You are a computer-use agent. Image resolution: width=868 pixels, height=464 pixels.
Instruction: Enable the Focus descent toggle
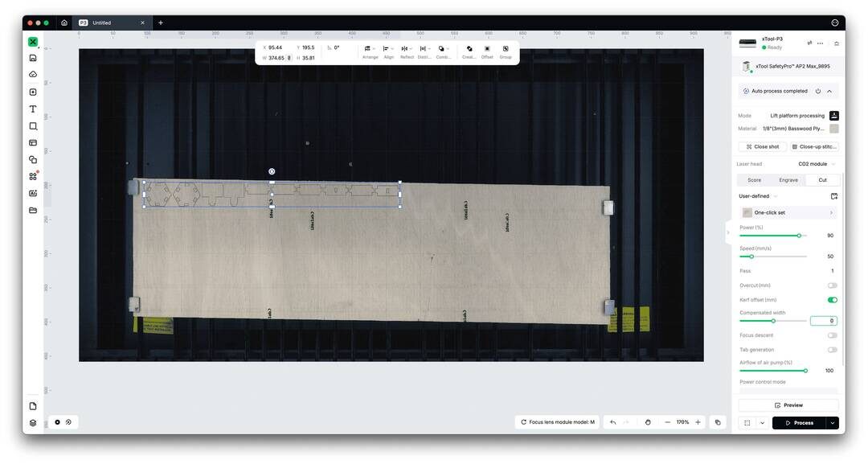click(832, 335)
